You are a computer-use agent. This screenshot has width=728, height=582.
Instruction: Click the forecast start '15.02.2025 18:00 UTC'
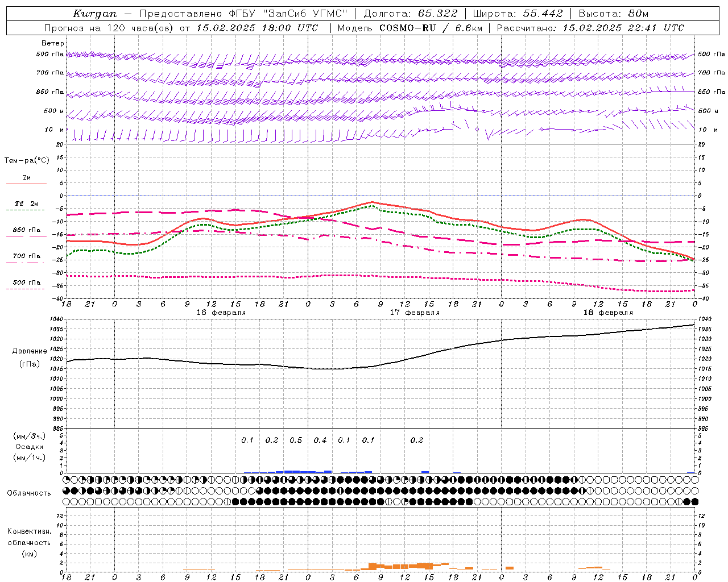257,28
